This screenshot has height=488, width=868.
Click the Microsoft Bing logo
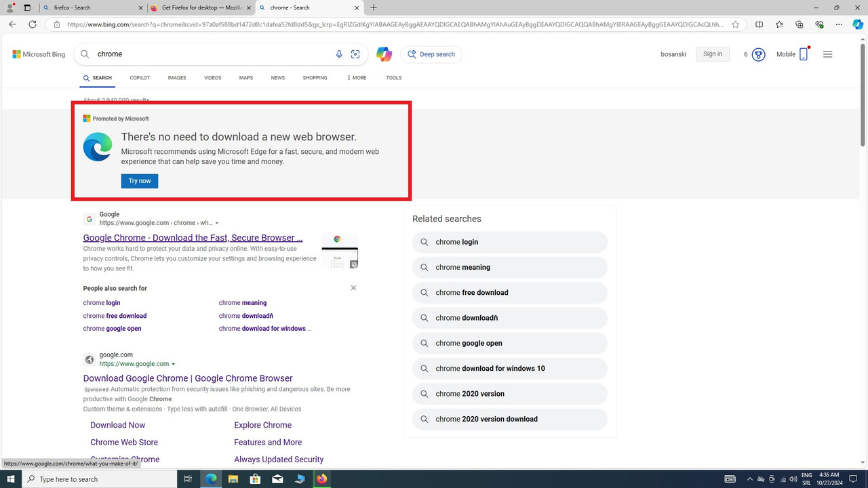point(39,54)
